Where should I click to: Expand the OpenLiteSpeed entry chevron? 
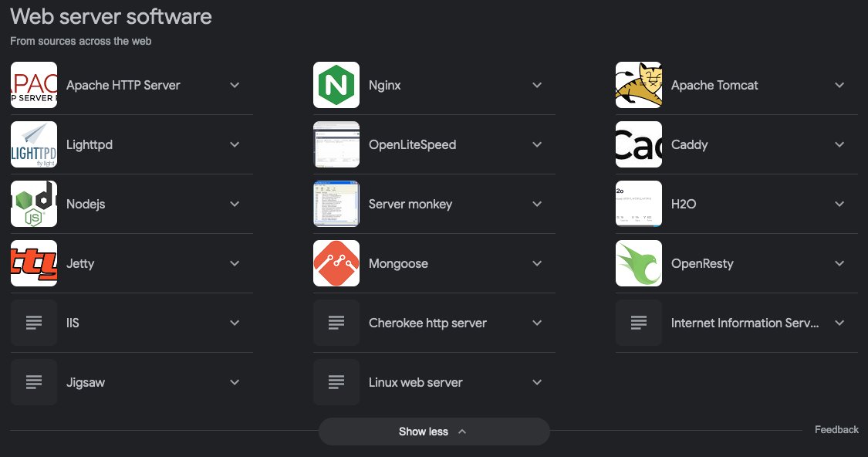pos(537,144)
